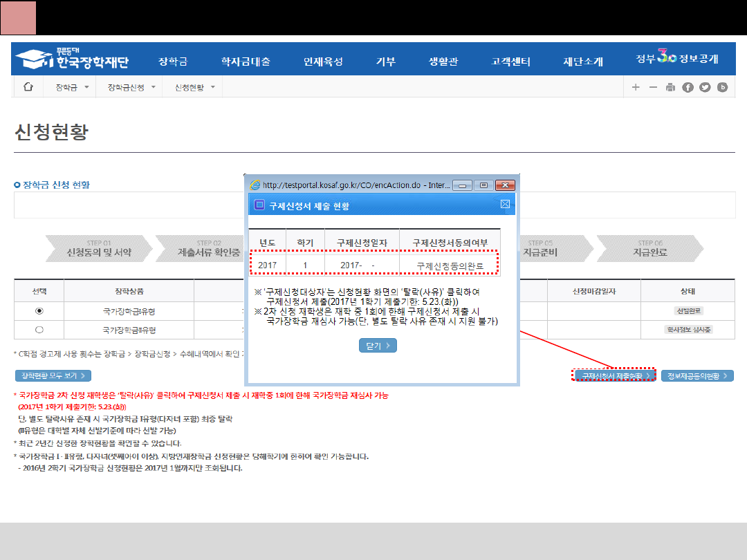This screenshot has width=747, height=560.
Task: Open the 학자금대출 menu
Action: (x=246, y=62)
